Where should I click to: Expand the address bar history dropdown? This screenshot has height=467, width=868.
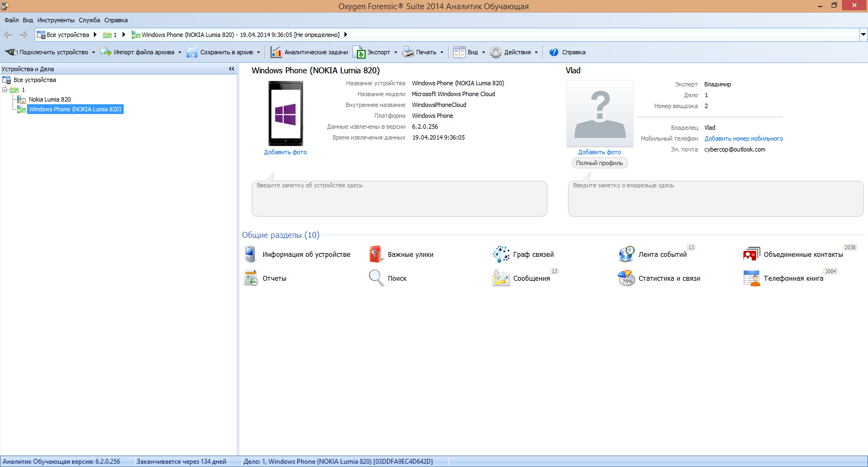click(x=863, y=35)
